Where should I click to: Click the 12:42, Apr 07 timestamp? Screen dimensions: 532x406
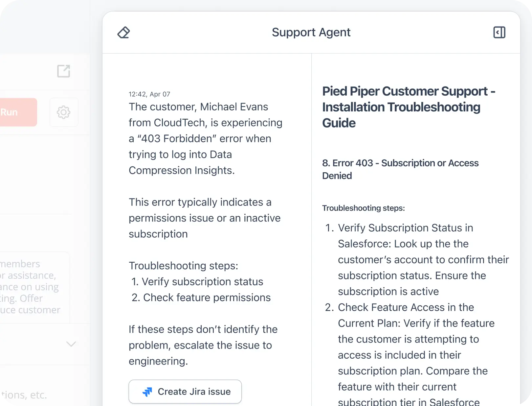(149, 94)
